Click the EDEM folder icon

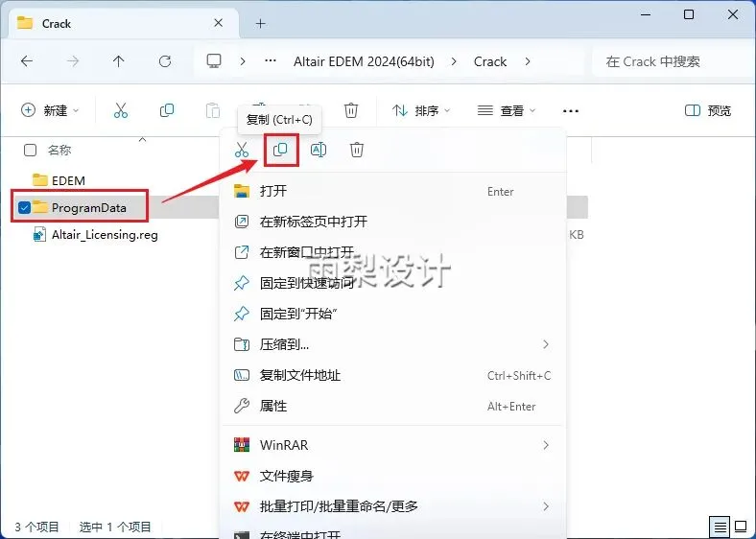pos(40,180)
